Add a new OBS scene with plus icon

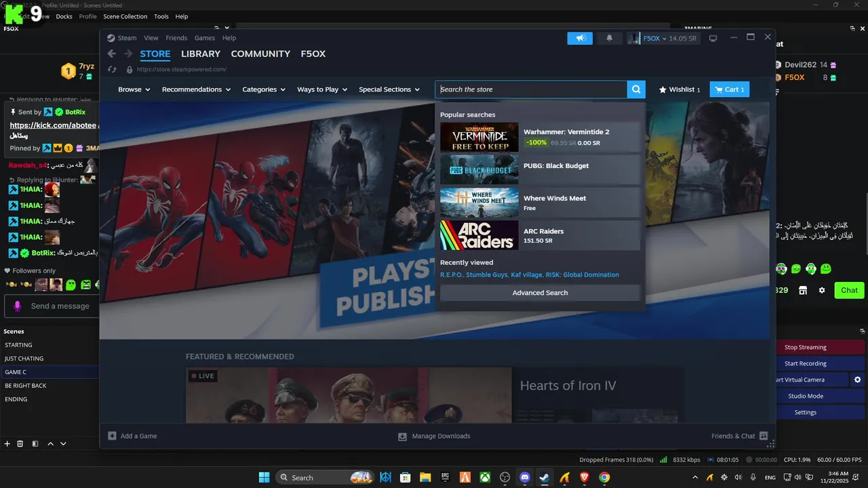7,444
